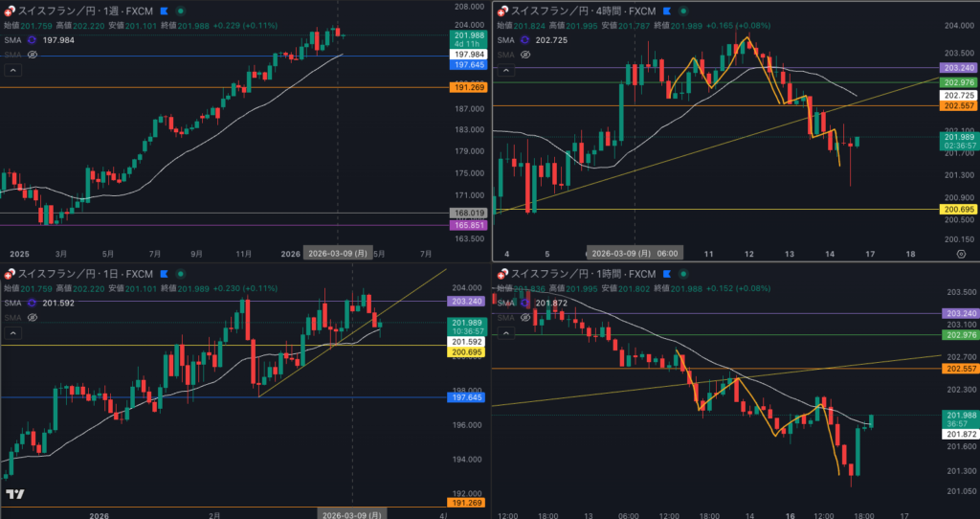Viewport: 980px width, 519px height.
Task: Open chart settings gear on 4-hour chart
Action: pos(961,254)
